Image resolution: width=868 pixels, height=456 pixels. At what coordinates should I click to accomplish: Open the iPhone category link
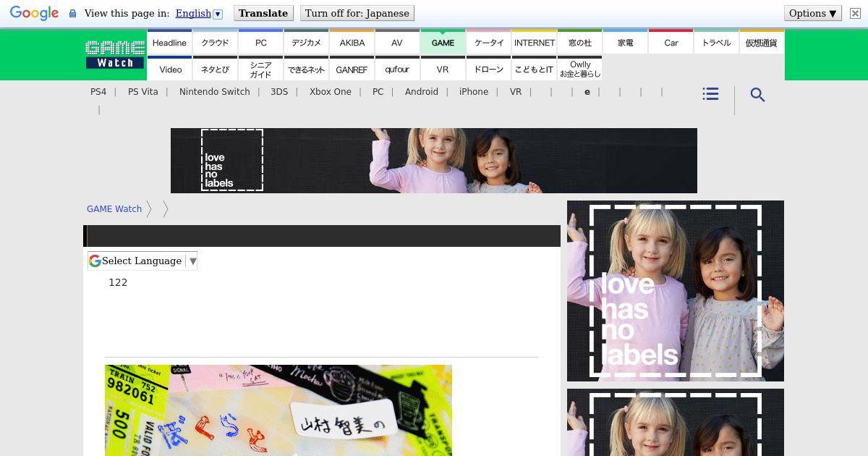(474, 92)
